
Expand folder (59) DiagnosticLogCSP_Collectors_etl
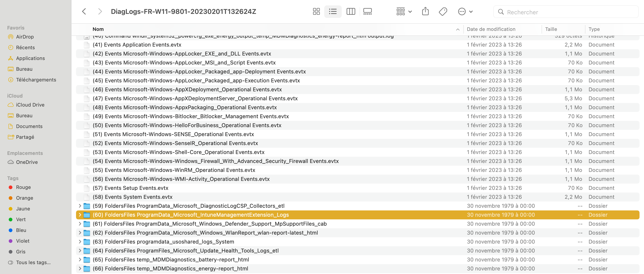click(x=80, y=206)
